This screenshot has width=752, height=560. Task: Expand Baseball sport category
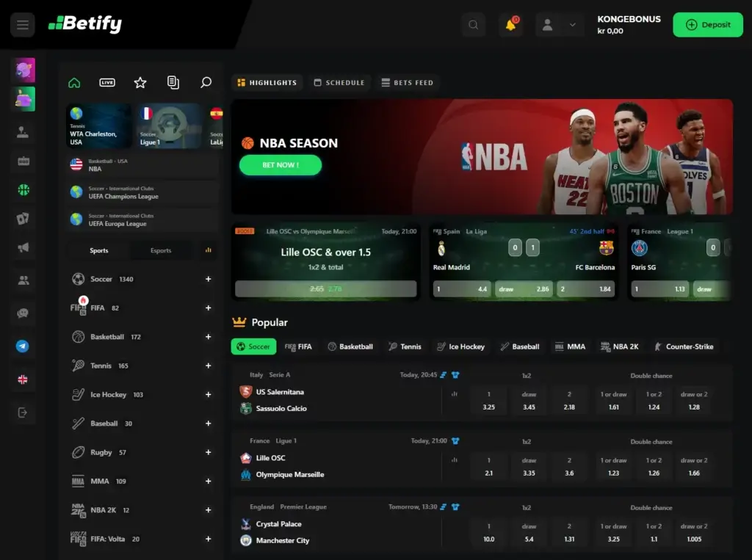tap(208, 423)
